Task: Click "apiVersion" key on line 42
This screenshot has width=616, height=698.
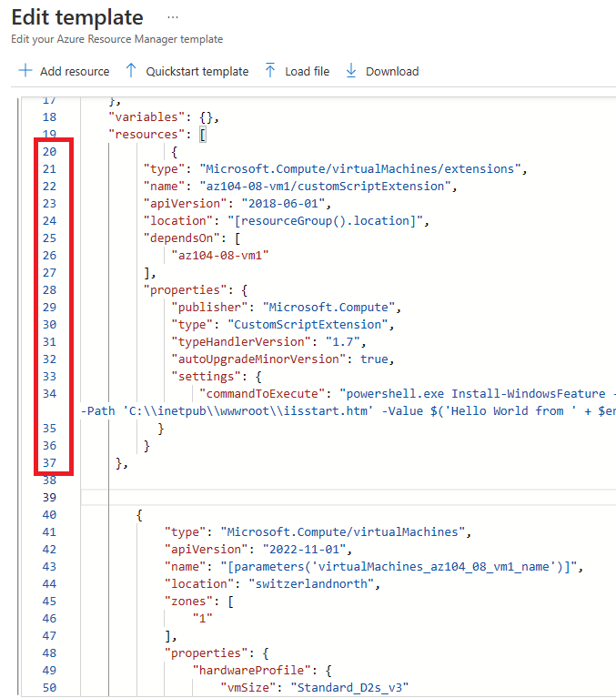Action: click(x=206, y=550)
